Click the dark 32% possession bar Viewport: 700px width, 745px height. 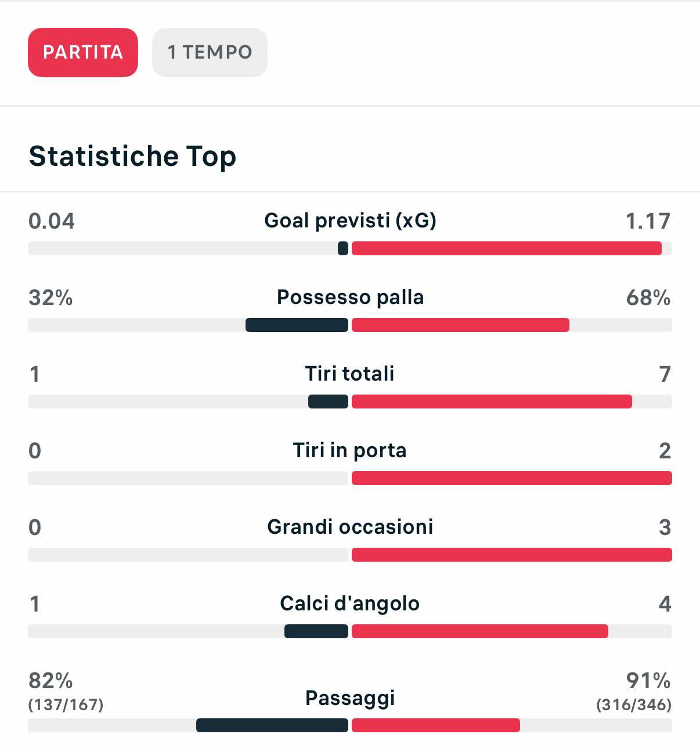[297, 325]
